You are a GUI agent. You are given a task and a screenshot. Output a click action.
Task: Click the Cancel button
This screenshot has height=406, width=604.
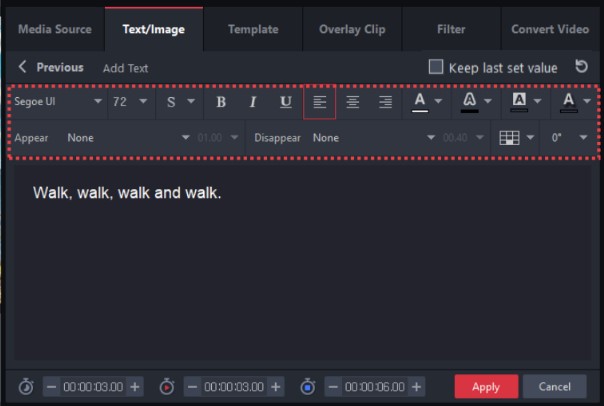pos(554,386)
